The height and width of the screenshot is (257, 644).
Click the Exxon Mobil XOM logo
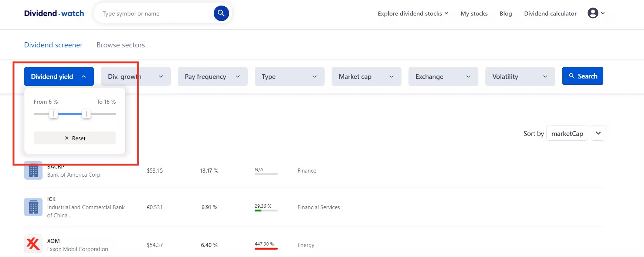click(x=33, y=244)
